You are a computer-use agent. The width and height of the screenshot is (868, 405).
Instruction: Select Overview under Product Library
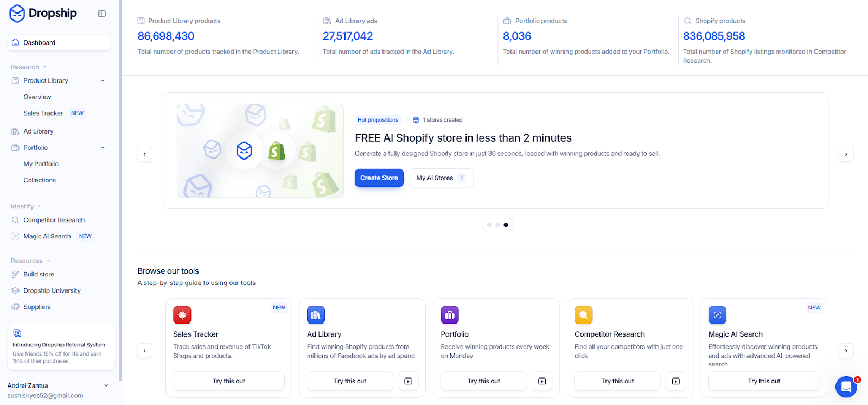(x=37, y=97)
